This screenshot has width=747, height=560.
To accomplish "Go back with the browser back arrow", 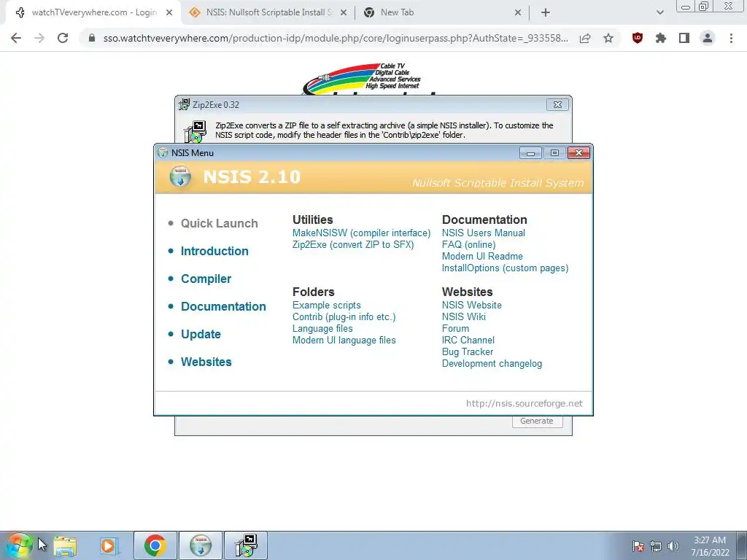I will click(x=16, y=38).
